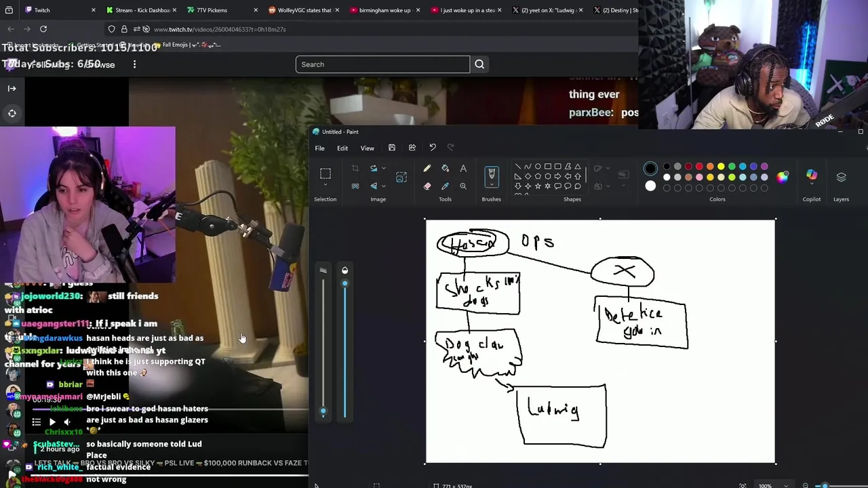868x488 pixels.
Task: Play the embedded Twitch video
Action: [52, 422]
